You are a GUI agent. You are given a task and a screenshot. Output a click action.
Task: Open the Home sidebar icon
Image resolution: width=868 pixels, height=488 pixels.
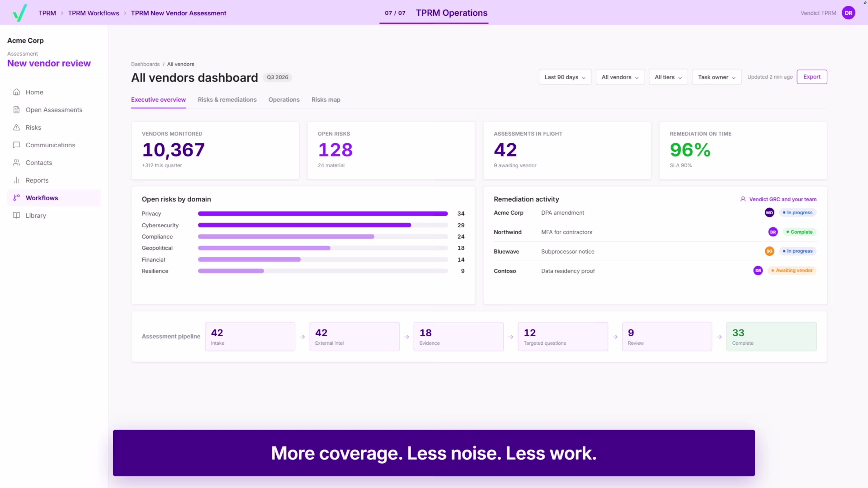pyautogui.click(x=17, y=92)
